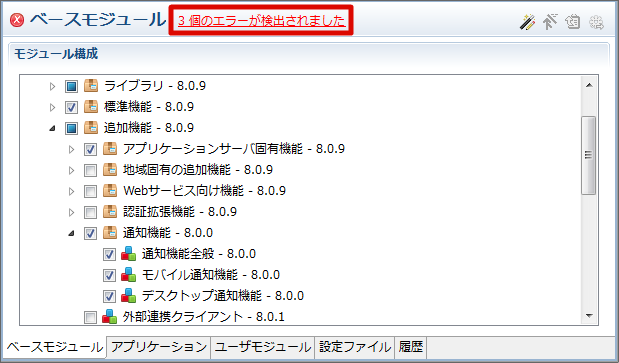Select デスクトップ通知機能 - 8.0.0 text

pos(223,296)
